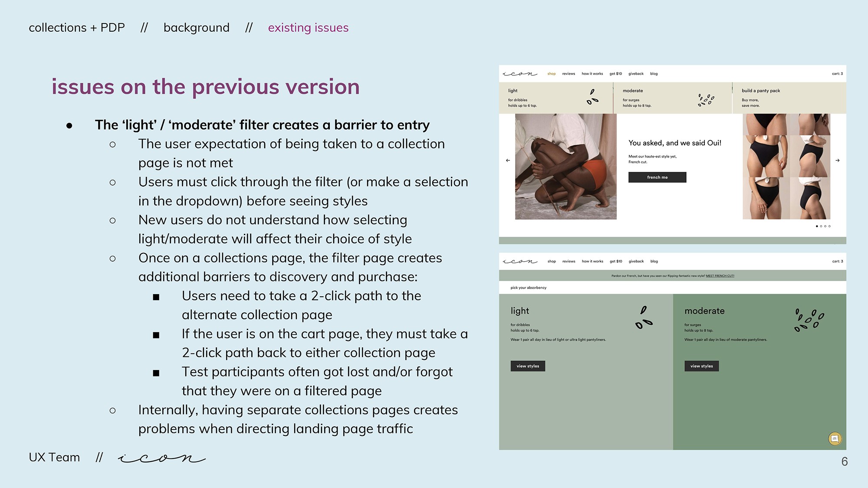Choose 'moderate' option in beige shop dropdown
Screen dimensions: 868x488
click(633, 91)
